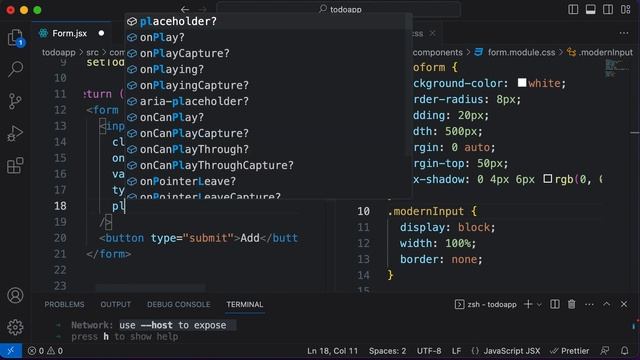
Task: Choose the aria-placeholder? suggestion
Action: (267, 101)
